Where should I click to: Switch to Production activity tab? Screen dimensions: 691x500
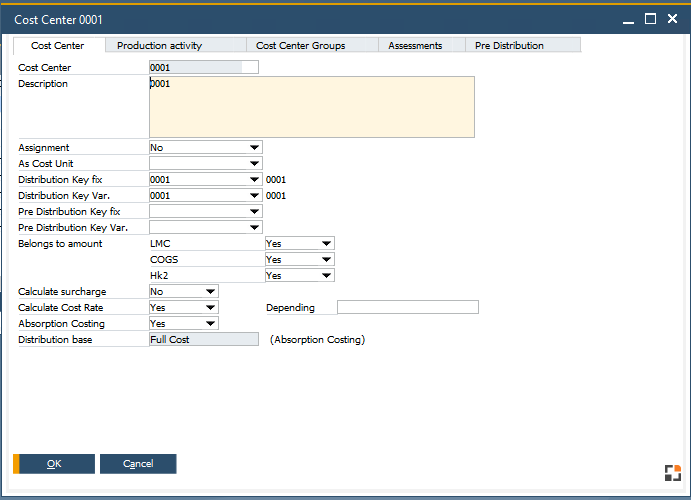pos(159,46)
